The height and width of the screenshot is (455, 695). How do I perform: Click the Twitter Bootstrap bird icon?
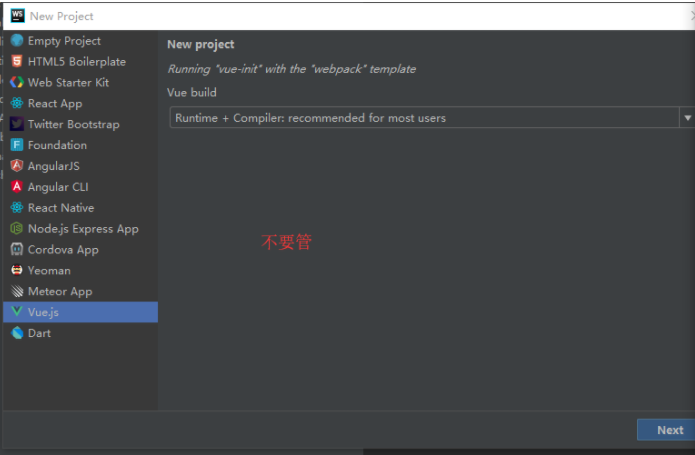(17, 124)
